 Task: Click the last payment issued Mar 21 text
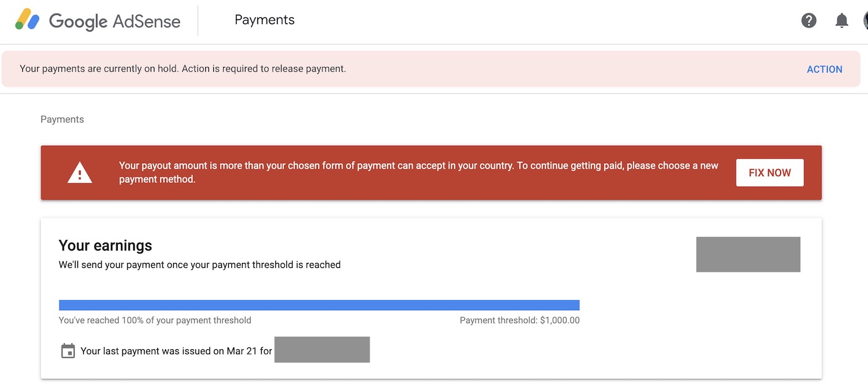coord(177,351)
